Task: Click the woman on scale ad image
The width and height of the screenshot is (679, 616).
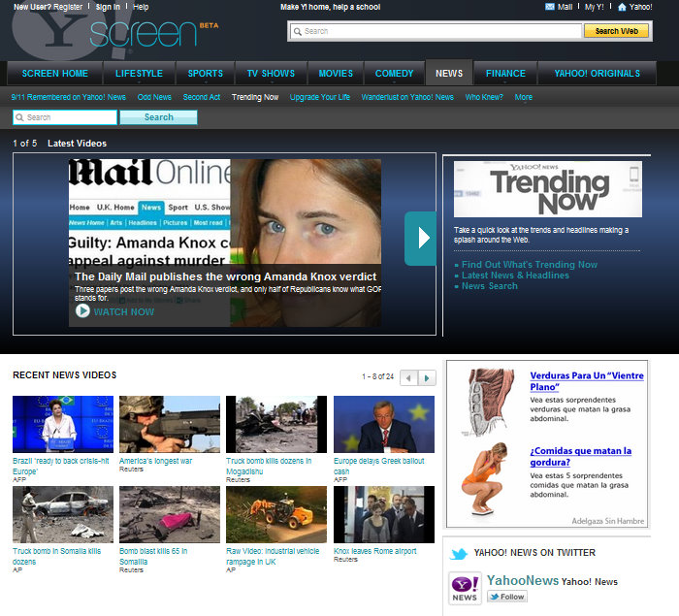Action: 484,479
